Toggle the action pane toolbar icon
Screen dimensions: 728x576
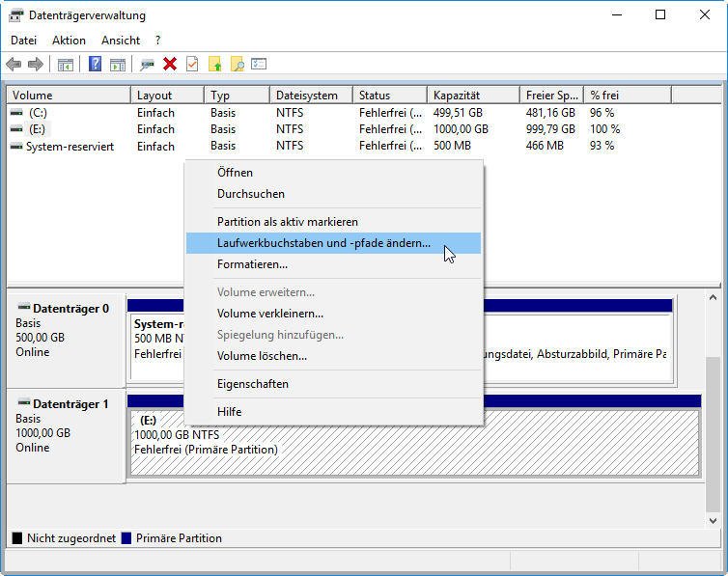point(118,64)
